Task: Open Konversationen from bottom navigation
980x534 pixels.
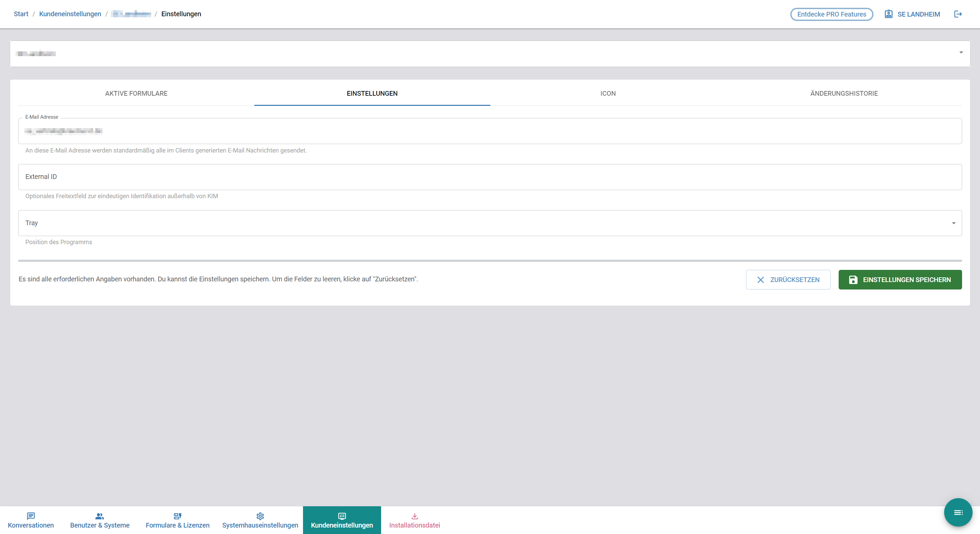Action: click(31, 520)
